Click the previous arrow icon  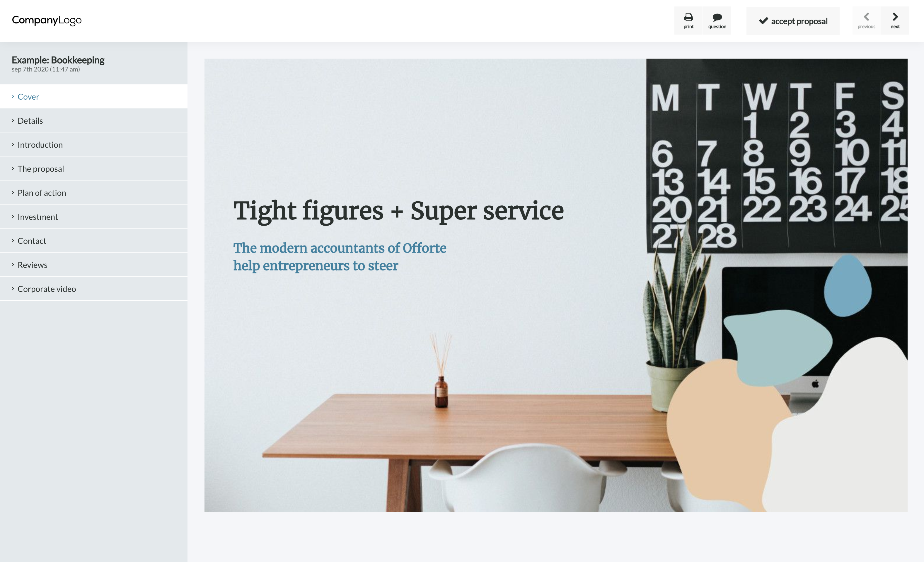[866, 16]
